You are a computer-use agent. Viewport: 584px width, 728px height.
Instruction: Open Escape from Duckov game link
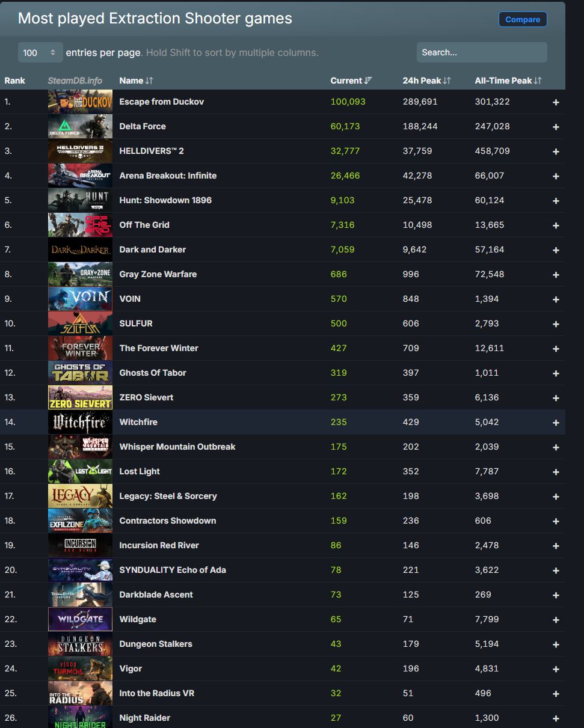161,102
